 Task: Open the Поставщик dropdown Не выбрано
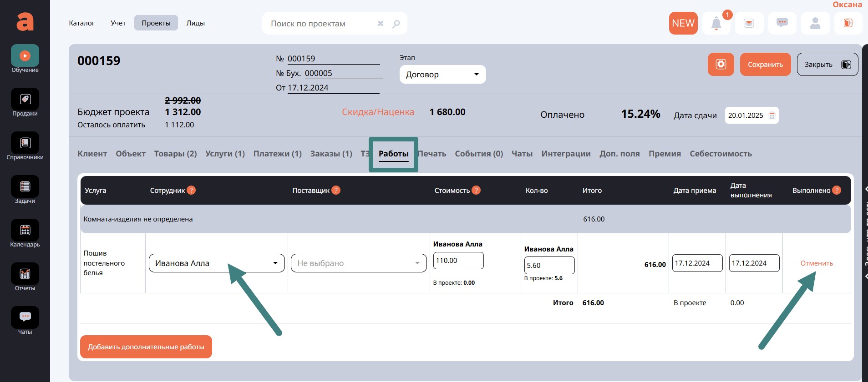(359, 263)
